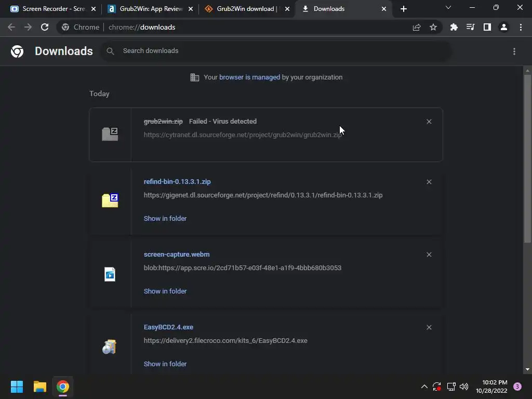Viewport: 532px width, 399px height.
Task: Switch to the Grub2Win: App Review tab
Action: click(x=149, y=9)
